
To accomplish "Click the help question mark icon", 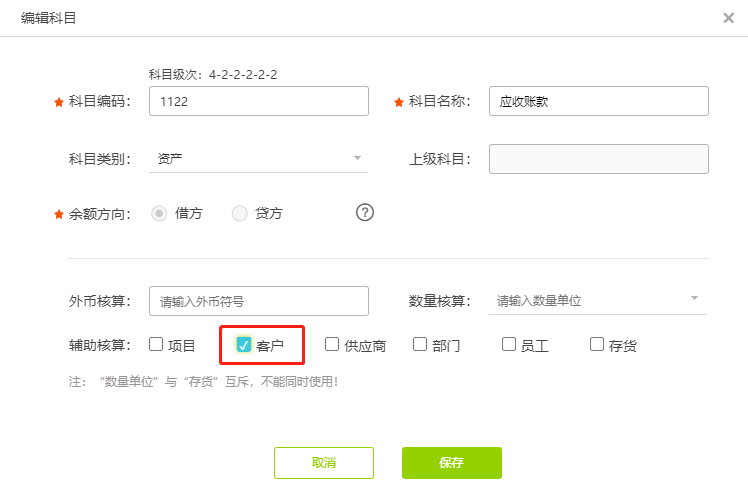I will click(365, 212).
